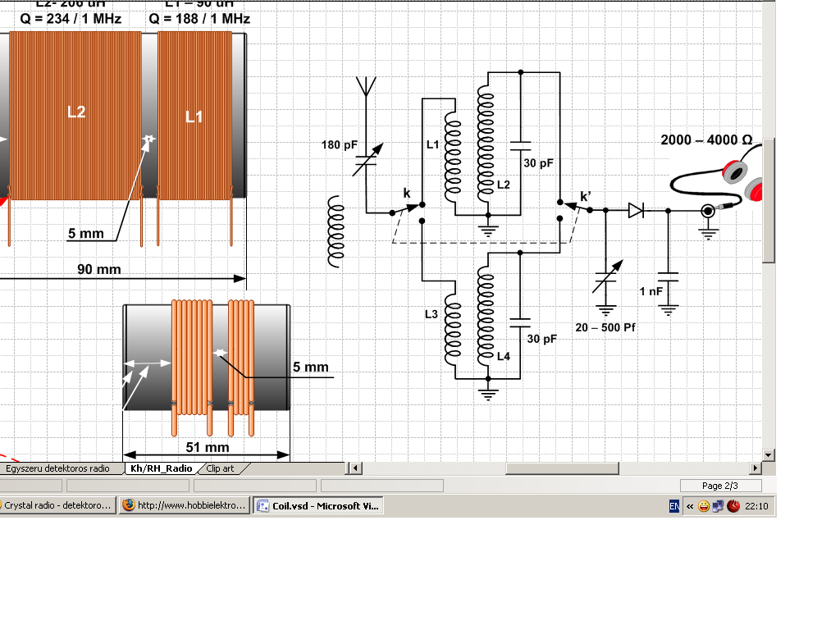
Task: Activate Coil.vsd Microsoft Visio taskbar button
Action: click(x=318, y=505)
